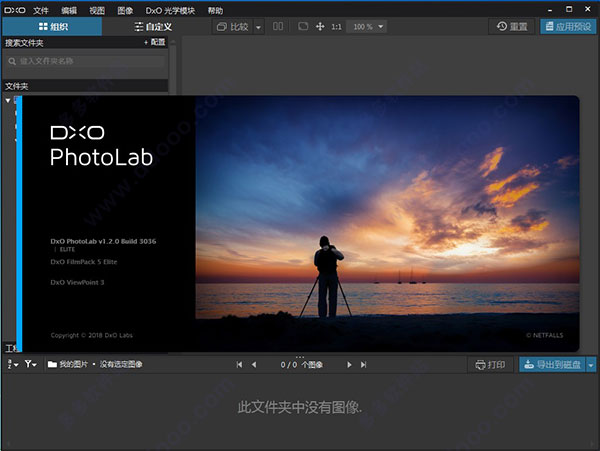600x451 pixels.
Task: Click the 导出到磁盘 export button
Action: point(553,365)
